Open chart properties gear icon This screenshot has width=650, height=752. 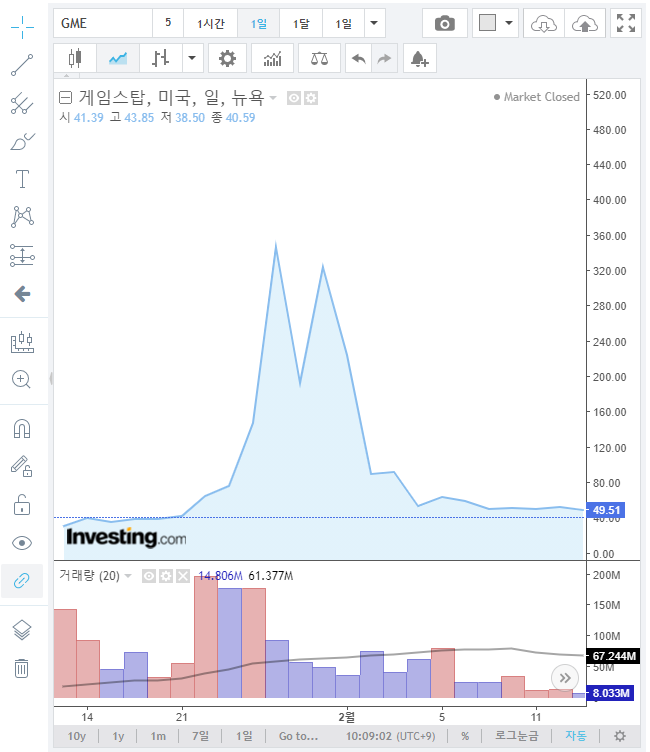point(227,59)
